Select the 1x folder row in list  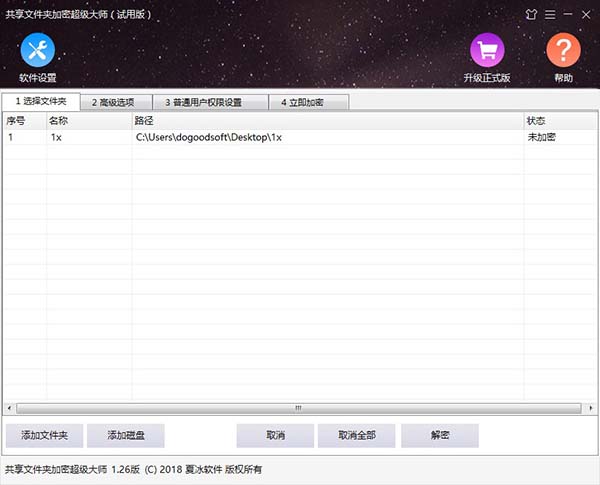click(x=200, y=137)
